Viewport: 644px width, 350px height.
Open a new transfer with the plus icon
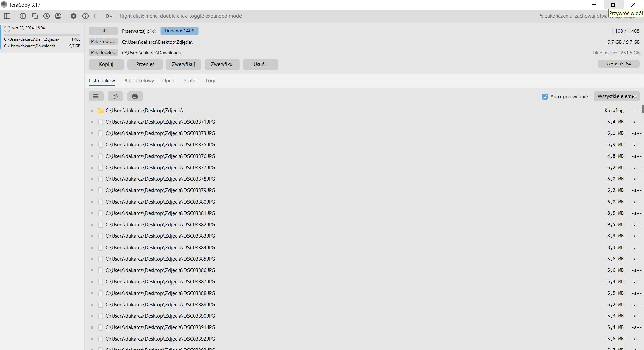[x=23, y=16]
